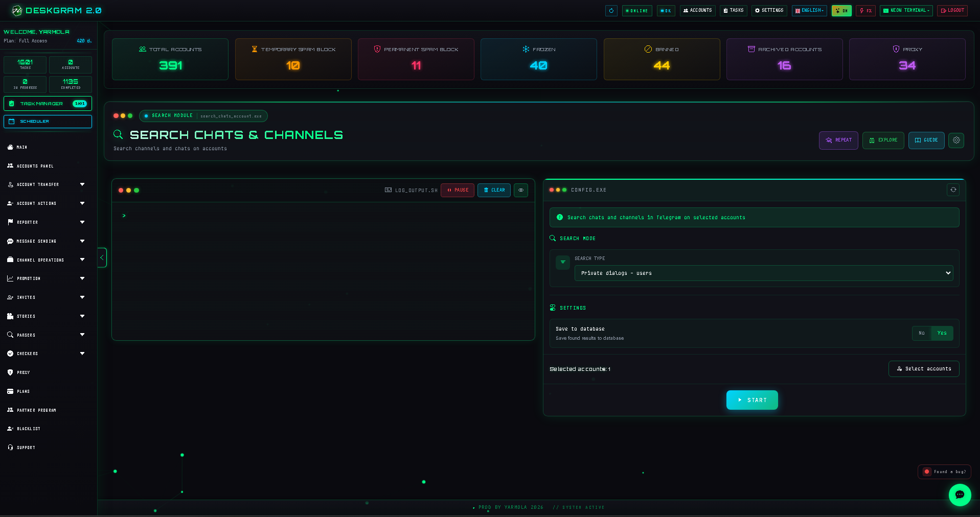
Task: Open the Neon Terminal theme dropdown
Action: tap(906, 10)
